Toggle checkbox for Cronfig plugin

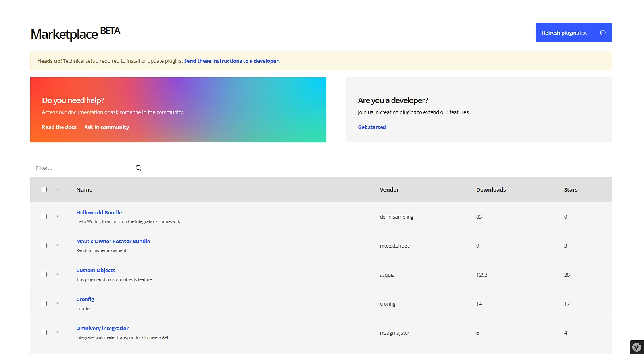click(44, 304)
